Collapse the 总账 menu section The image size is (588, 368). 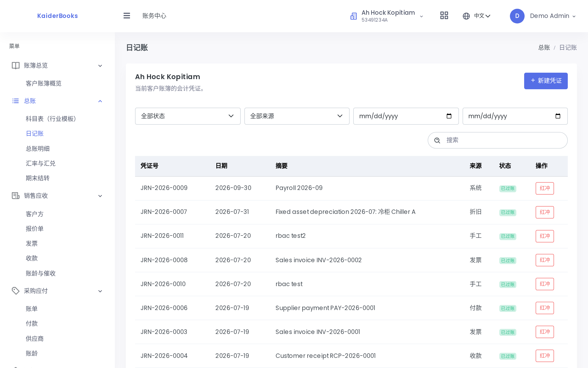point(100,101)
